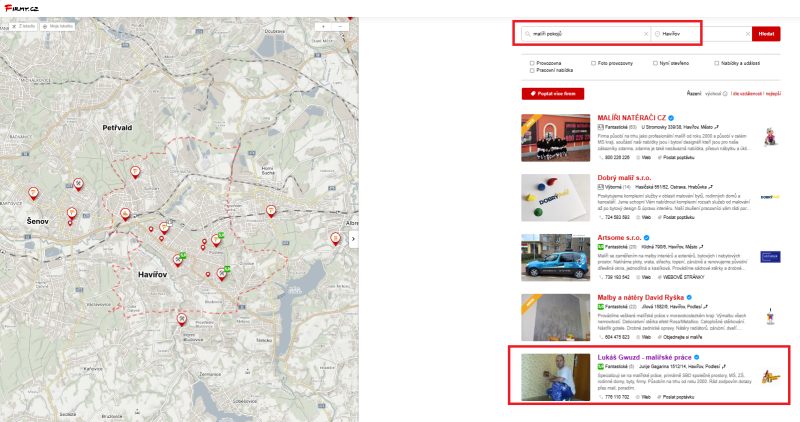
Task: Click in the Havířov location field
Action: [702, 34]
